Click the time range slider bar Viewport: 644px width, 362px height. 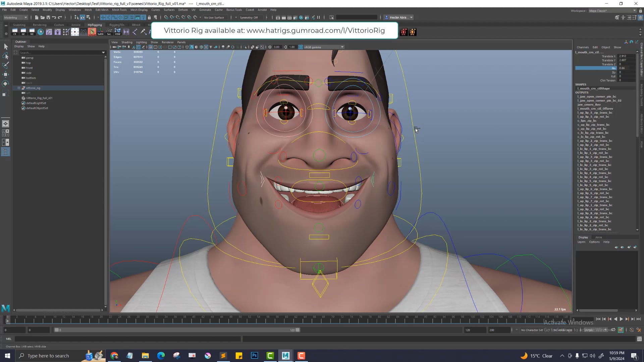tap(177, 330)
